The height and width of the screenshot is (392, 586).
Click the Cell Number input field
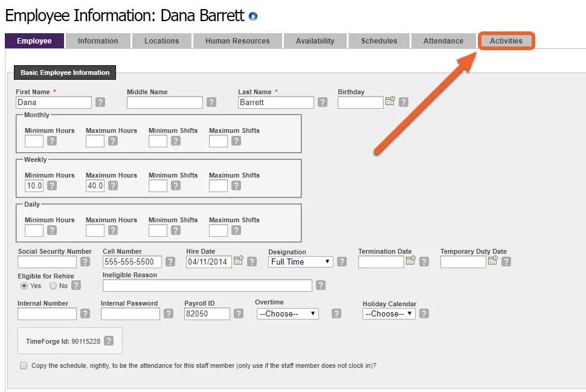tap(132, 262)
